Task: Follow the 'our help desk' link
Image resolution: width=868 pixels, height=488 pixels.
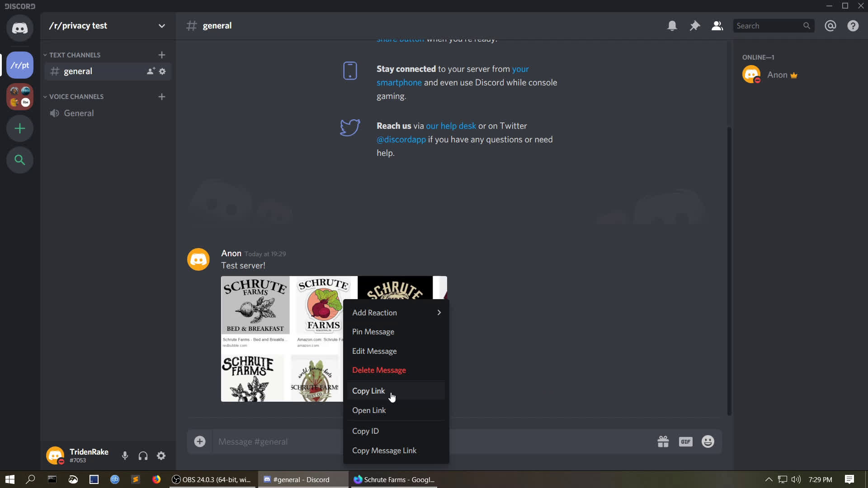Action: pos(451,126)
